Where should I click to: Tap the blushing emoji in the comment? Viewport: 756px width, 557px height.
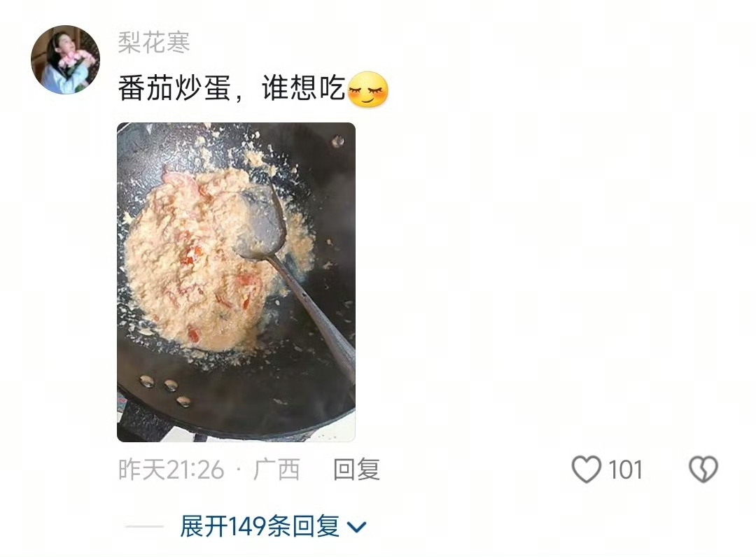click(368, 89)
